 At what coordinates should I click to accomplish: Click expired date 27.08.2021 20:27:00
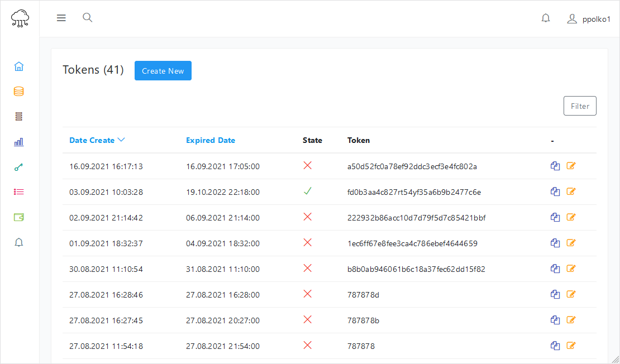pyautogui.click(x=223, y=320)
